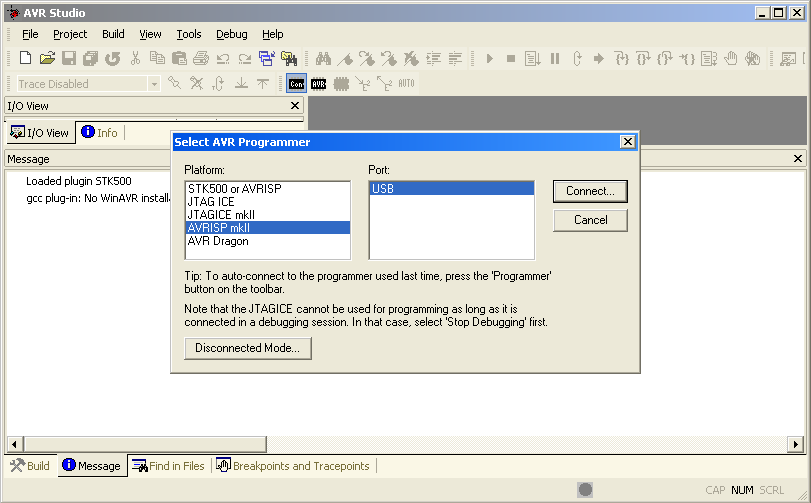The width and height of the screenshot is (811, 503).
Task: Close the I/O View panel
Action: [x=295, y=105]
